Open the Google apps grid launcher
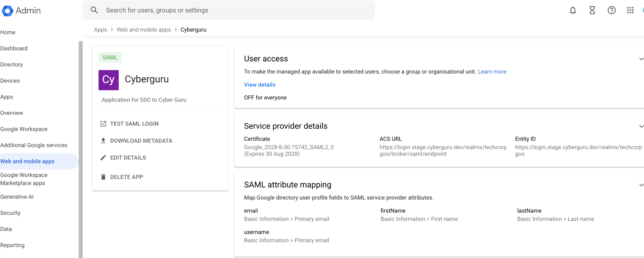Viewport: 644px width, 258px height. point(630,10)
